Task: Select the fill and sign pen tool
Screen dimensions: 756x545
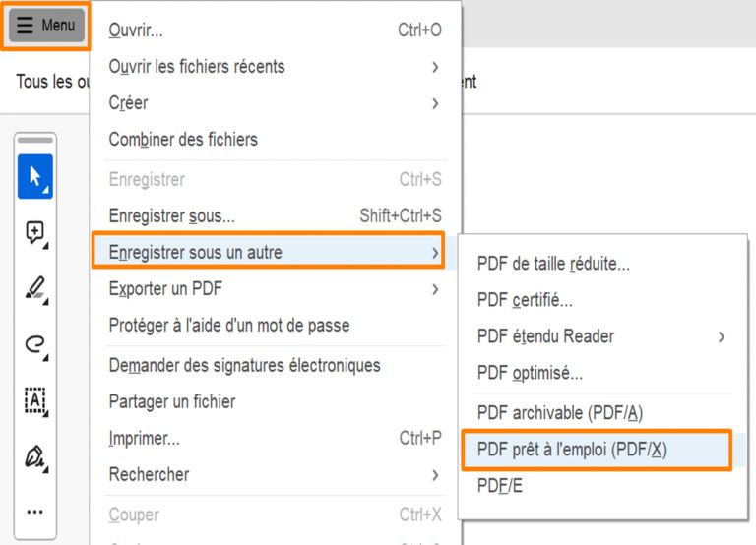Action: (35, 455)
